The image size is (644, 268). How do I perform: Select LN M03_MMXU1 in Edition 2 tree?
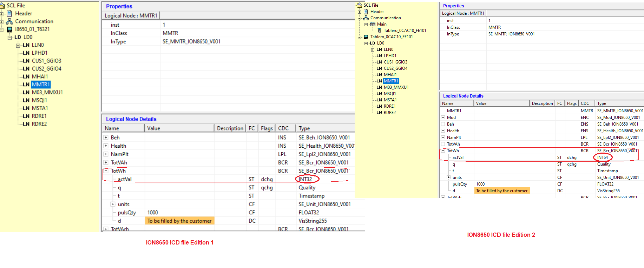tap(393, 87)
